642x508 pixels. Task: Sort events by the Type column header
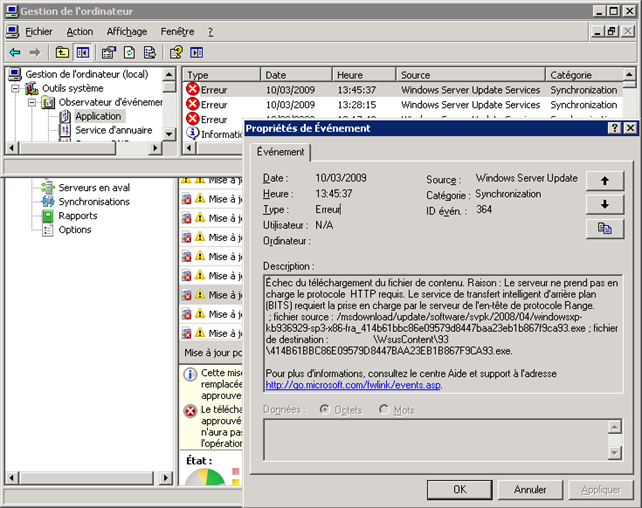point(221,75)
